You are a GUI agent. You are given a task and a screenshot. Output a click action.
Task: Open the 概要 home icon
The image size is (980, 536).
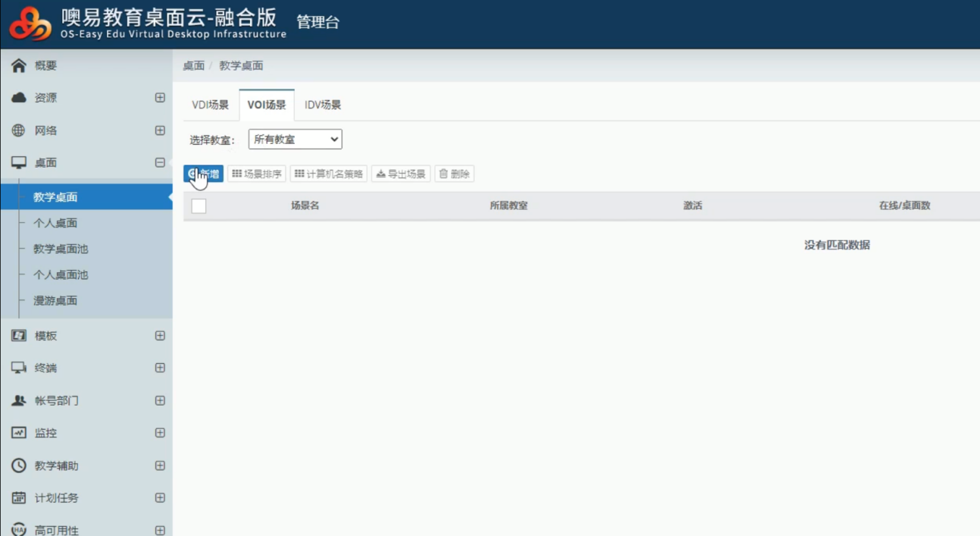coord(19,66)
